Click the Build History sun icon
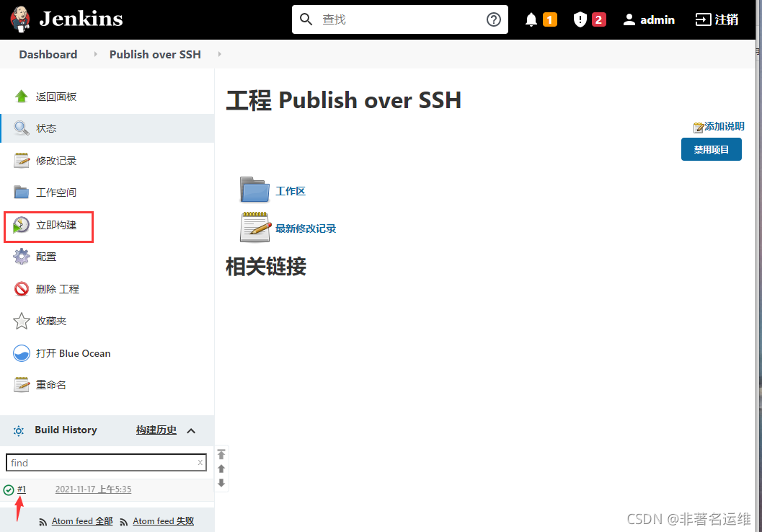This screenshot has width=762, height=532. (19, 431)
